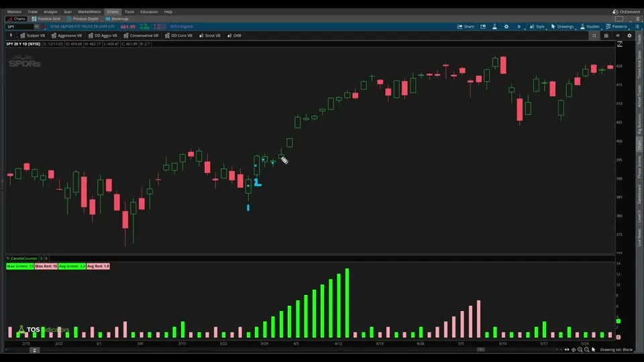Viewport: 644px width, 362px height.
Task: Click the horizontal arrows expansion icon
Action: point(567,350)
